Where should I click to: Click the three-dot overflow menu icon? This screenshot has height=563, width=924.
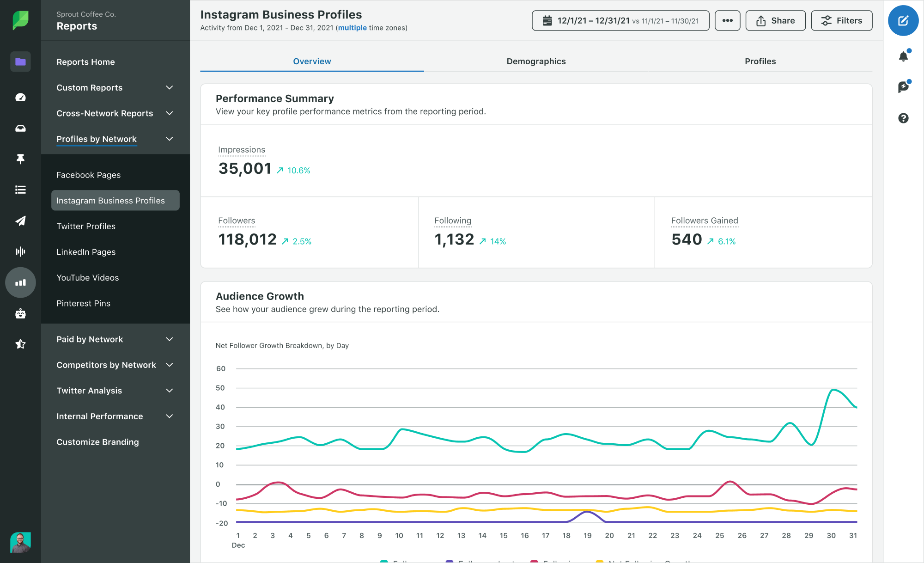(x=727, y=20)
